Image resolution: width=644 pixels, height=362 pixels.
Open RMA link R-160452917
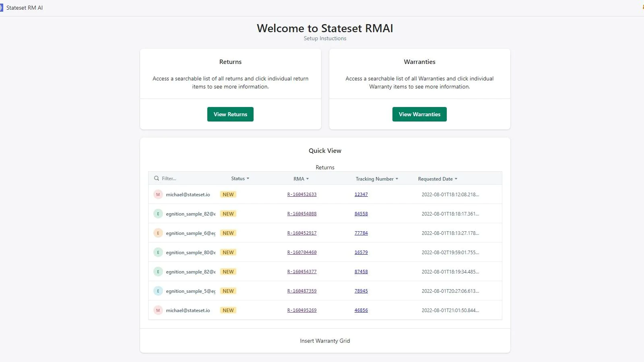[302, 233]
